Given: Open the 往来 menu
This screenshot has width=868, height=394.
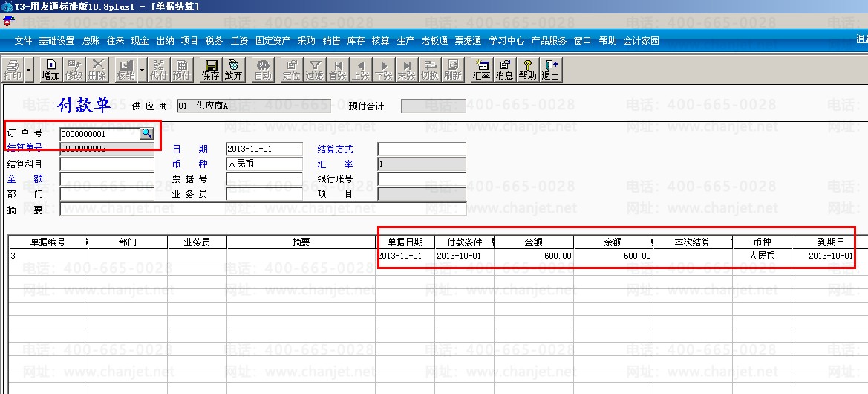Looking at the screenshot, I should [115, 41].
